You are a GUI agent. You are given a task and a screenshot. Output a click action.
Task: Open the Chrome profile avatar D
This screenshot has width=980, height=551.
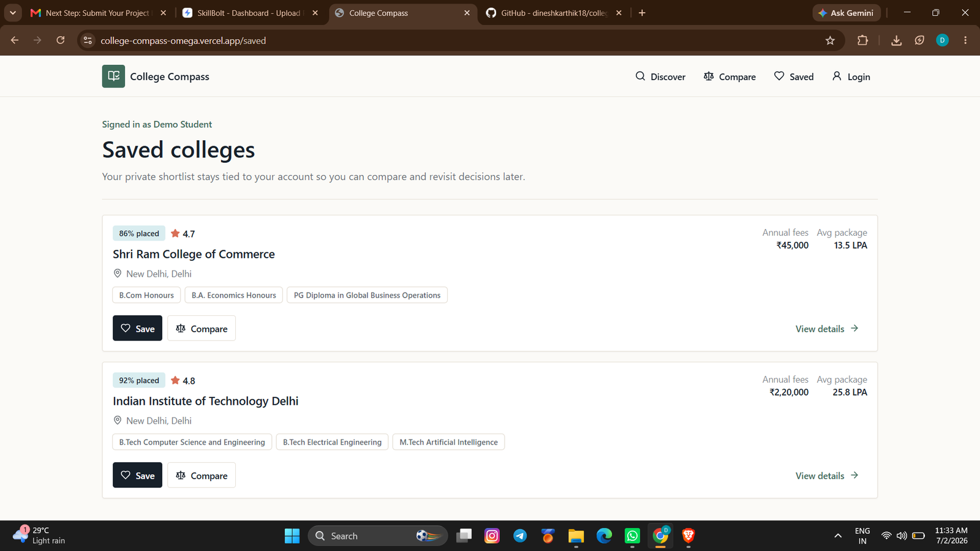(x=942, y=40)
